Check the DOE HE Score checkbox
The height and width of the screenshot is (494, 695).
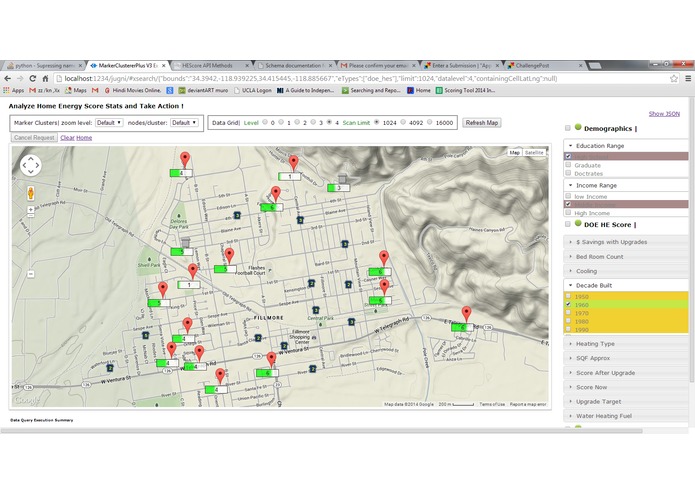[x=568, y=224]
